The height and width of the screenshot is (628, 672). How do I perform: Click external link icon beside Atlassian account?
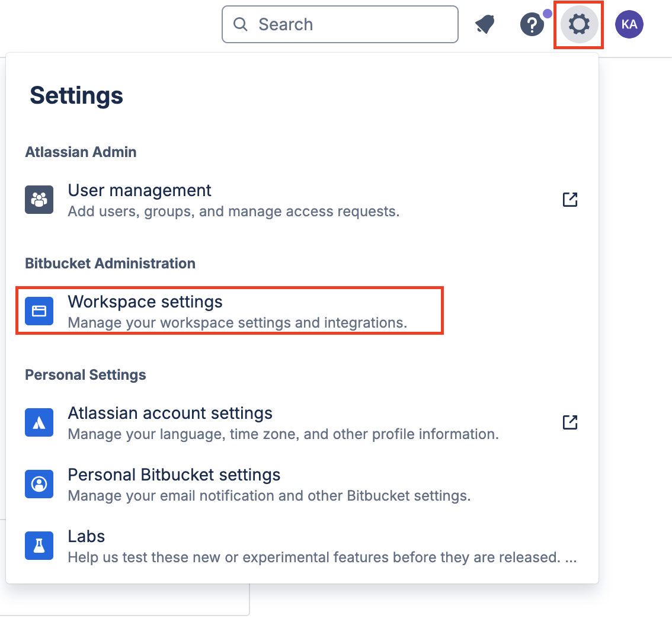coord(570,422)
